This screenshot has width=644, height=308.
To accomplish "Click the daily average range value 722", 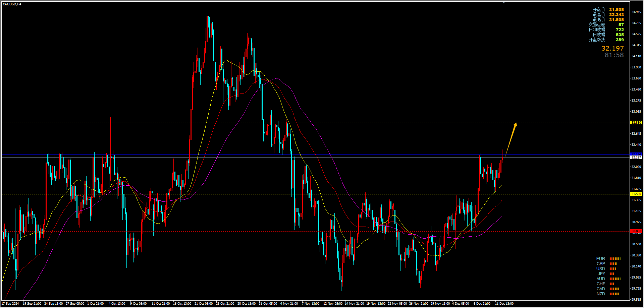I will tap(620, 30).
